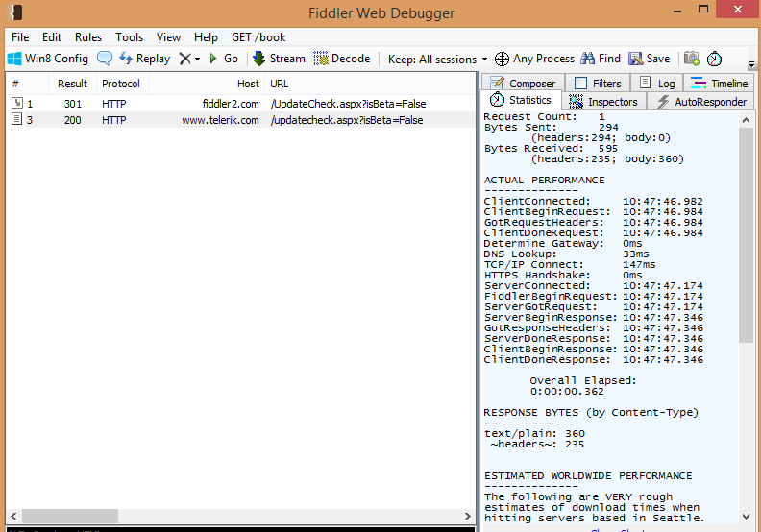Switch to the Inspectors tab
This screenshot has height=532, width=761.
pyautogui.click(x=603, y=102)
